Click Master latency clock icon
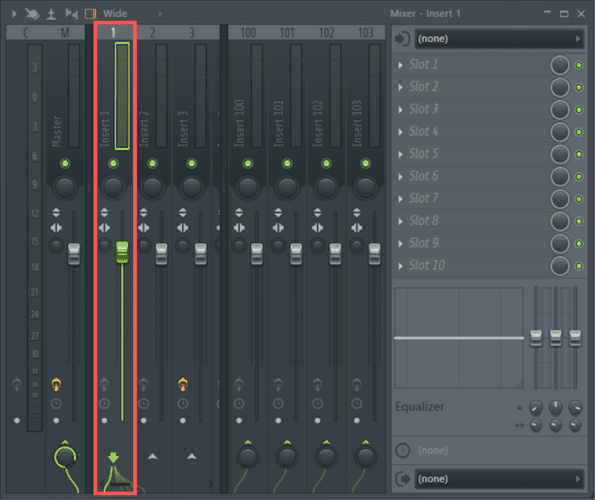 (x=56, y=403)
